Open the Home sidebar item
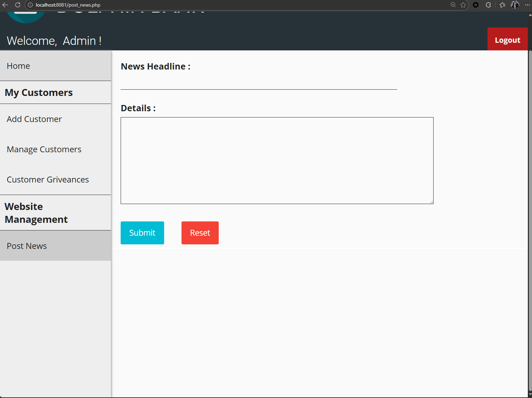 18,66
